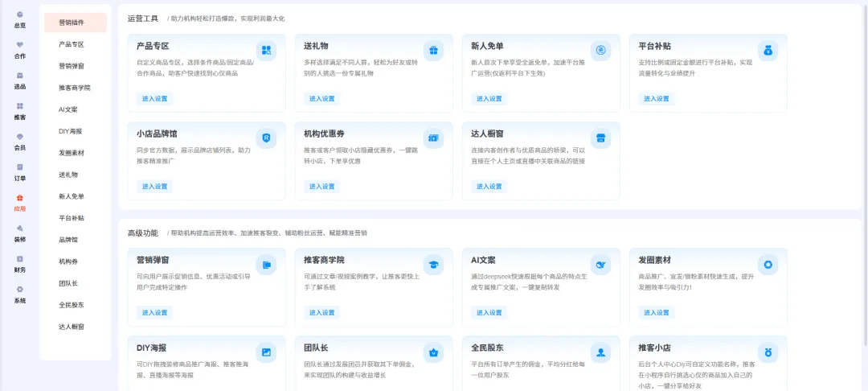Click the AI文案 card icon
The width and height of the screenshot is (868, 391).
[600, 265]
